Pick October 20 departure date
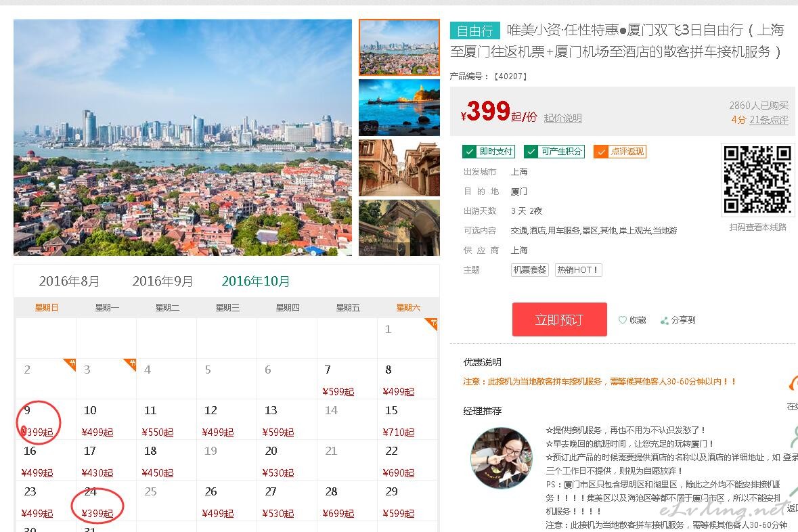This screenshot has height=532, width=798. pyautogui.click(x=287, y=460)
